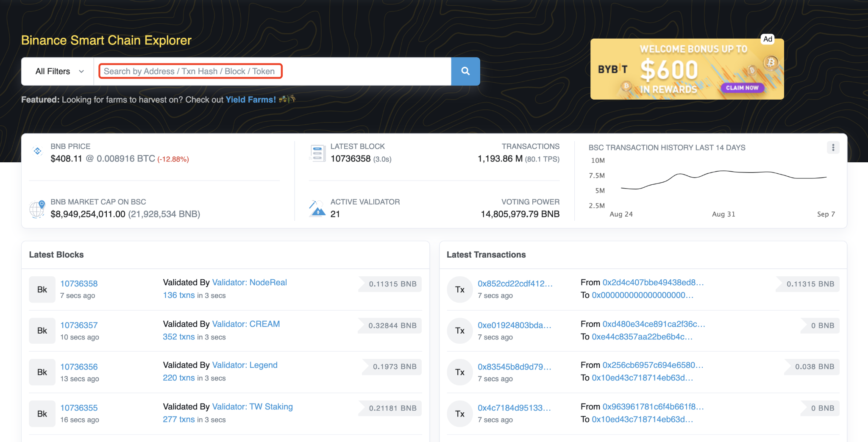Click the blue search magnifier button
Screen dimensions: 868x442
465,71
